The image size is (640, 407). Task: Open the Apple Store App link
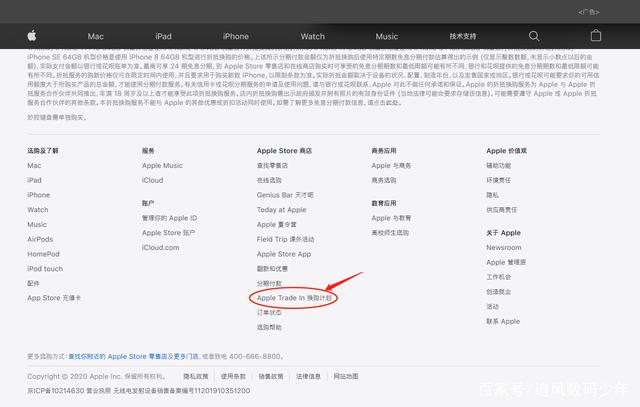coord(284,254)
